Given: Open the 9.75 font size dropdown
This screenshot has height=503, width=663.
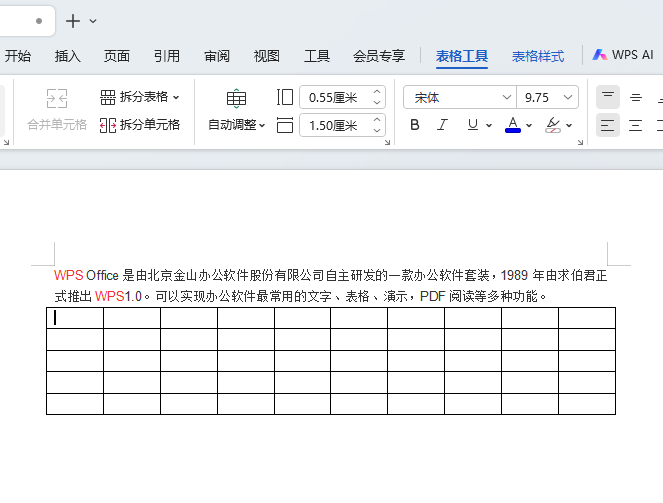Looking at the screenshot, I should click(568, 97).
